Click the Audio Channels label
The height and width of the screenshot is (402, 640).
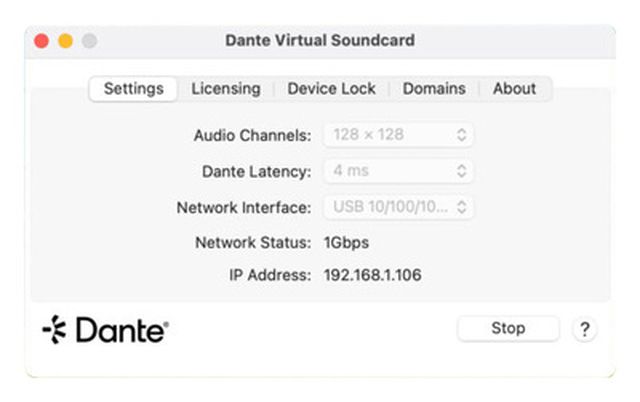coord(252,134)
